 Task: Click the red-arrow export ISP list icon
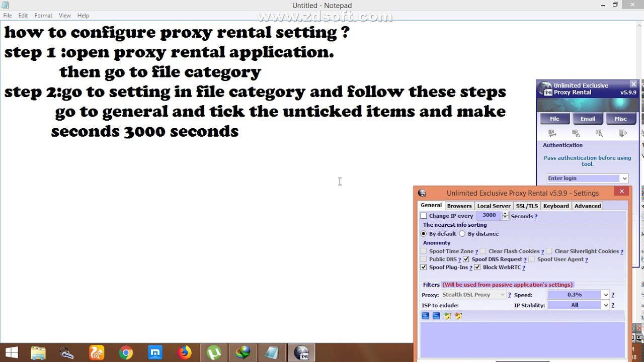click(x=458, y=316)
